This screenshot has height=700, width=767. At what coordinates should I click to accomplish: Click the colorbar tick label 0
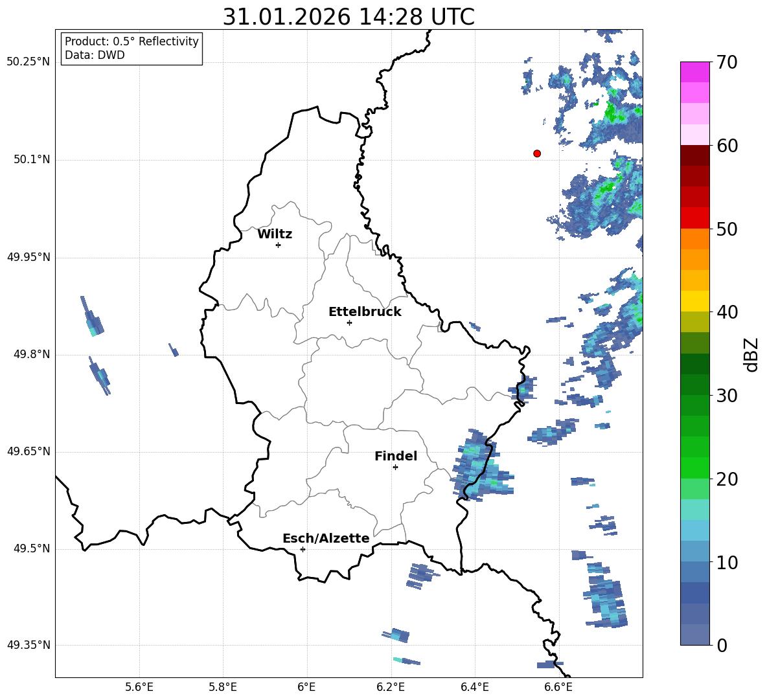tap(722, 646)
